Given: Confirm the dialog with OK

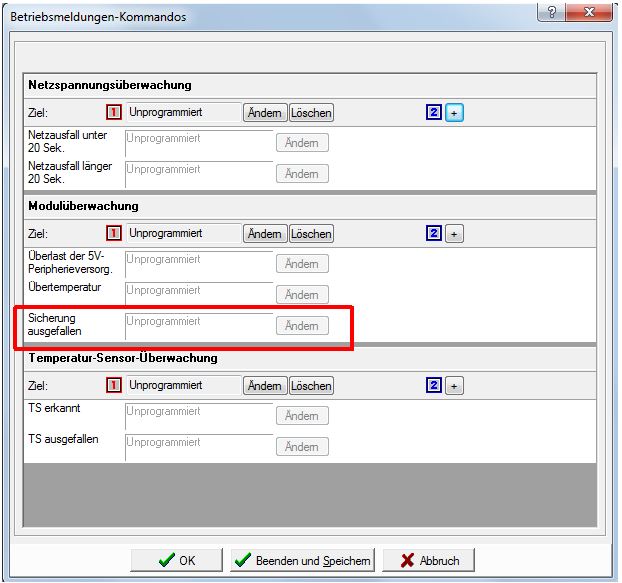Looking at the screenshot, I should click(177, 561).
